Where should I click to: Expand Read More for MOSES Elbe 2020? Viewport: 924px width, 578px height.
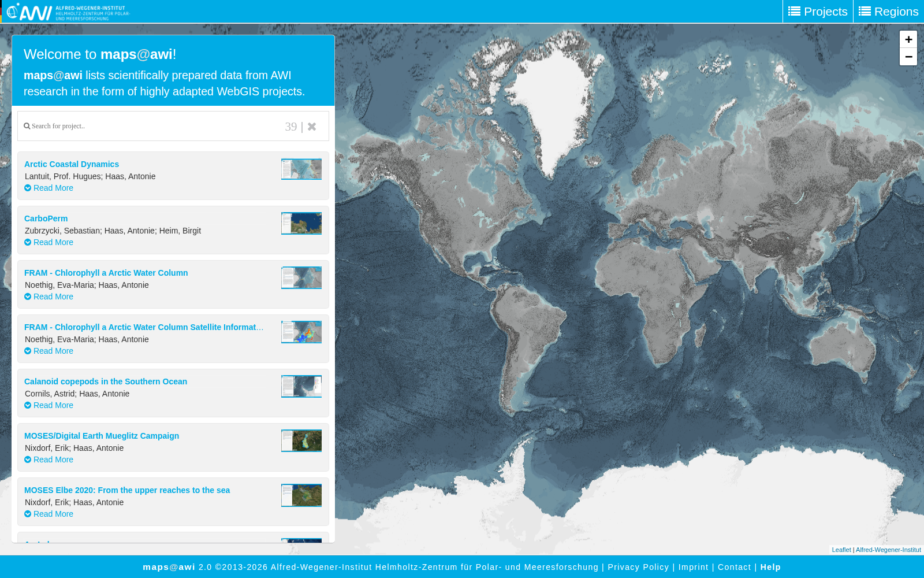[49, 514]
